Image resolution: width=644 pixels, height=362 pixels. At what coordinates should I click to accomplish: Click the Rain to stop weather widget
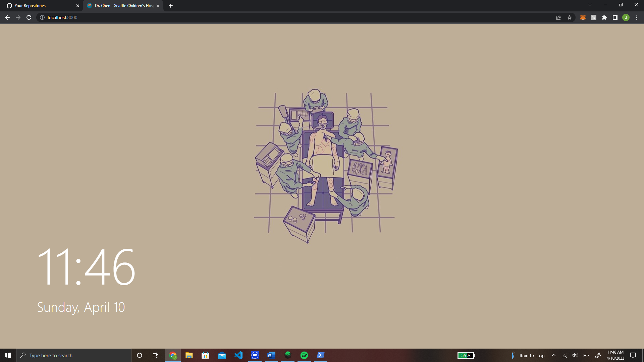[528, 356]
